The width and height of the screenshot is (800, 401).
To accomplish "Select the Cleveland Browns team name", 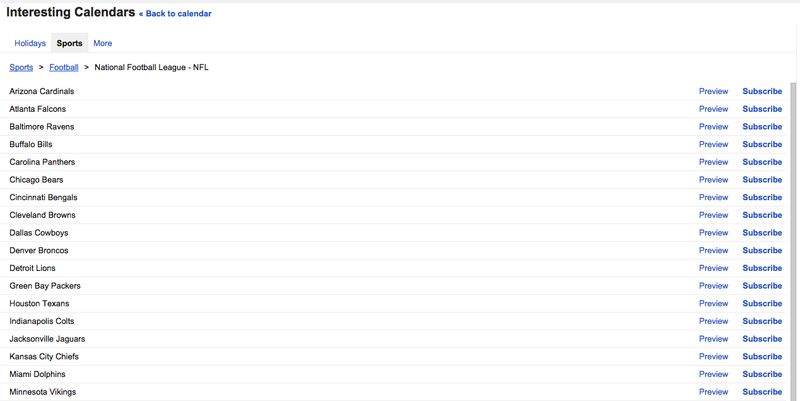I will (42, 215).
